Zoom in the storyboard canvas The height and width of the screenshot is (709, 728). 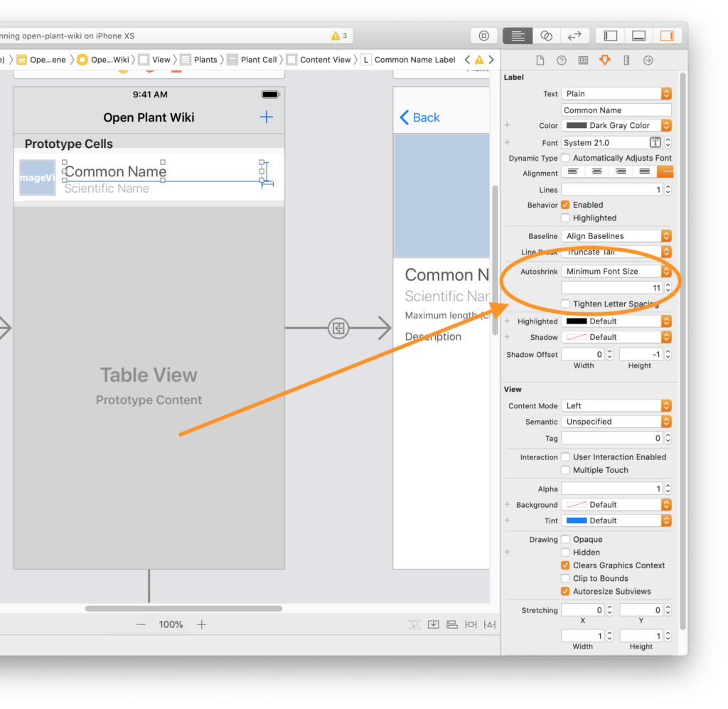pyautogui.click(x=201, y=624)
